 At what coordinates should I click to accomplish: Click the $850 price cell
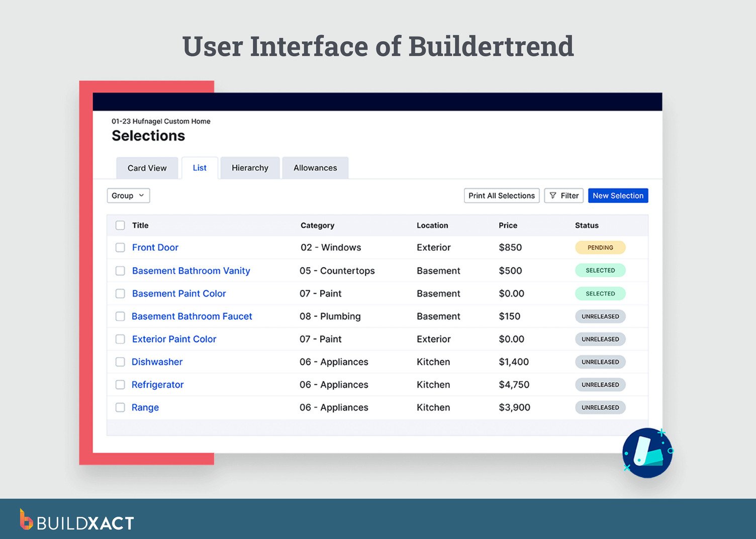click(x=510, y=247)
